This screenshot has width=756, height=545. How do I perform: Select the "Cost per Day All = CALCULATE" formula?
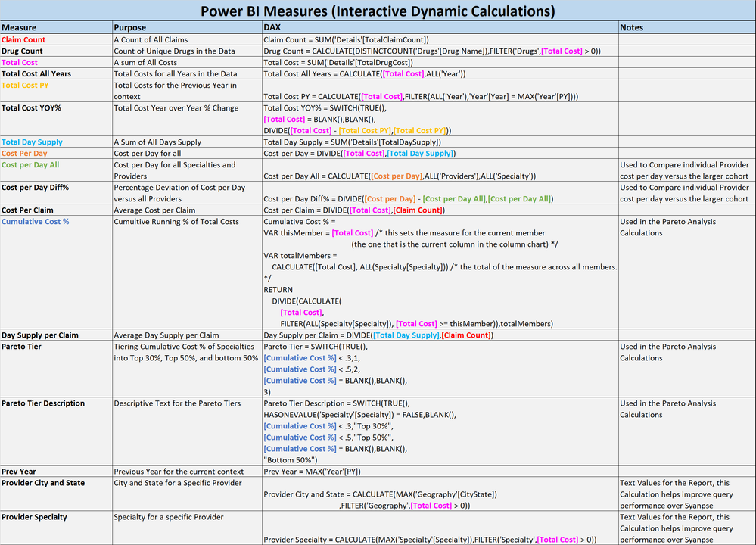coord(440,170)
